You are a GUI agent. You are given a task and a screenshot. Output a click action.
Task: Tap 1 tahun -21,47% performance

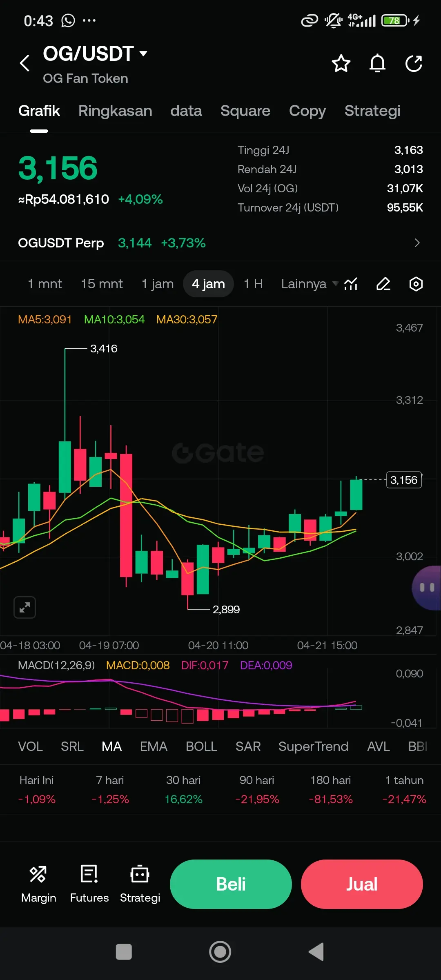click(404, 790)
